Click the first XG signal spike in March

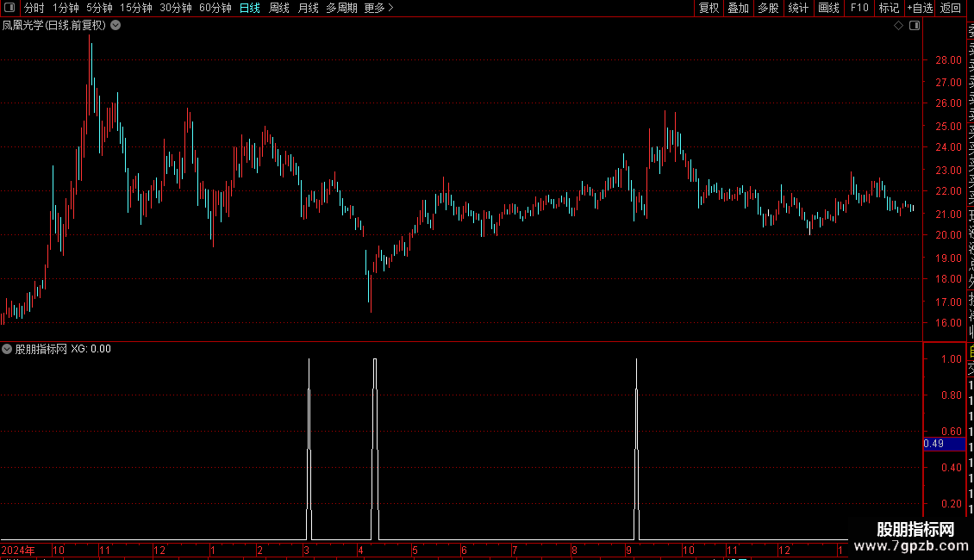(x=309, y=449)
